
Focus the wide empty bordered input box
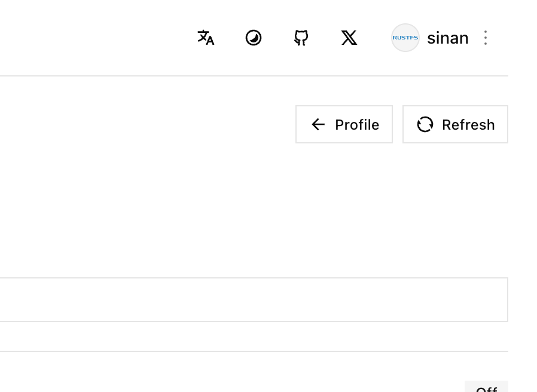(x=254, y=299)
